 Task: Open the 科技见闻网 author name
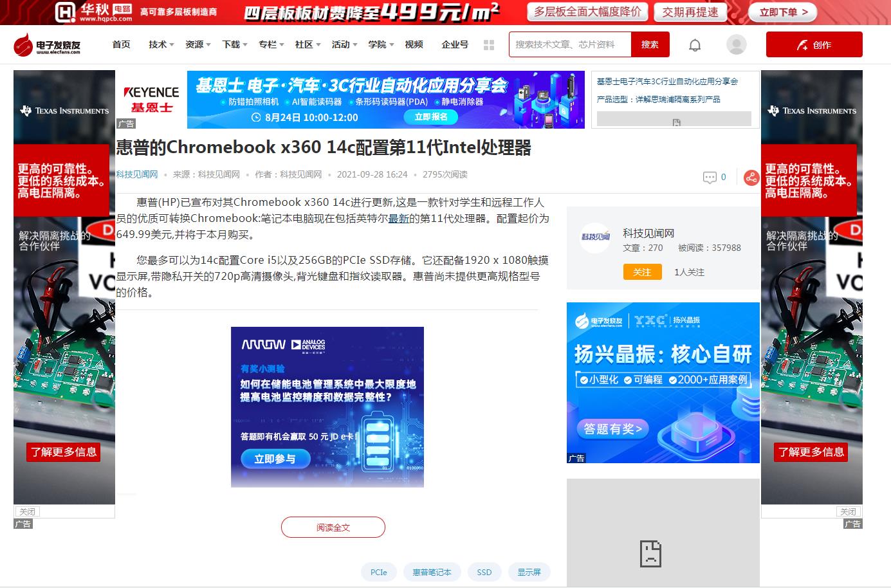pyautogui.click(x=648, y=233)
